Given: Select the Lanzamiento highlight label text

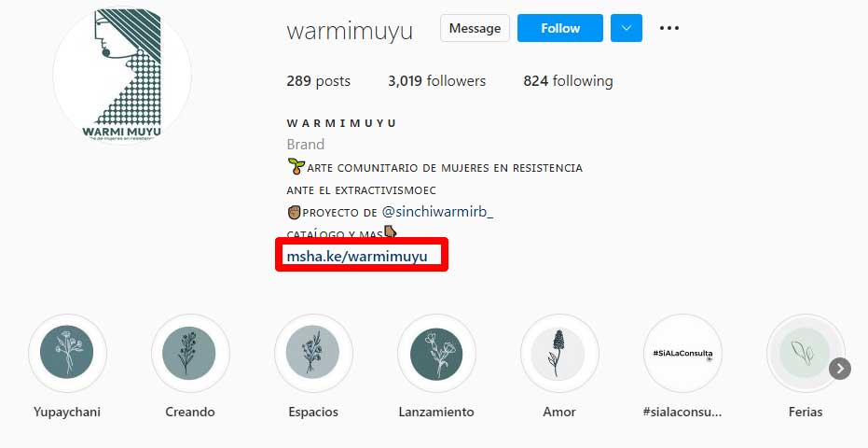Looking at the screenshot, I should pyautogui.click(x=436, y=412).
